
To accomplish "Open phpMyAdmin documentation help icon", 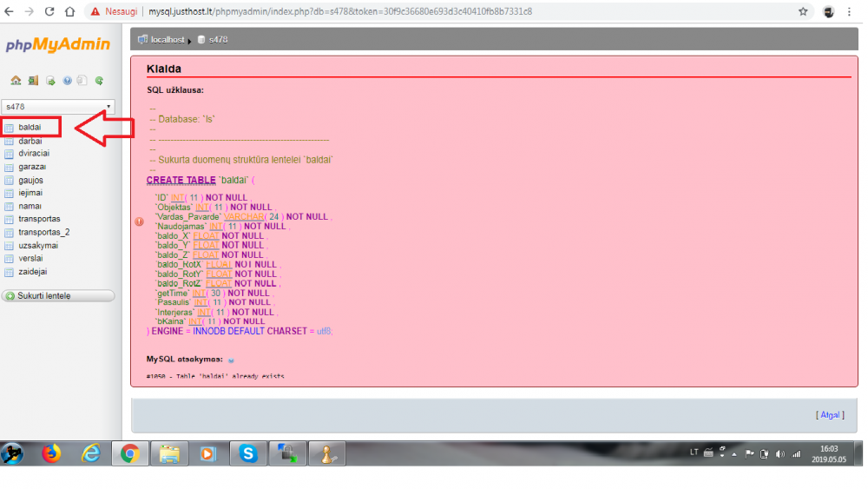I will pyautogui.click(x=67, y=81).
